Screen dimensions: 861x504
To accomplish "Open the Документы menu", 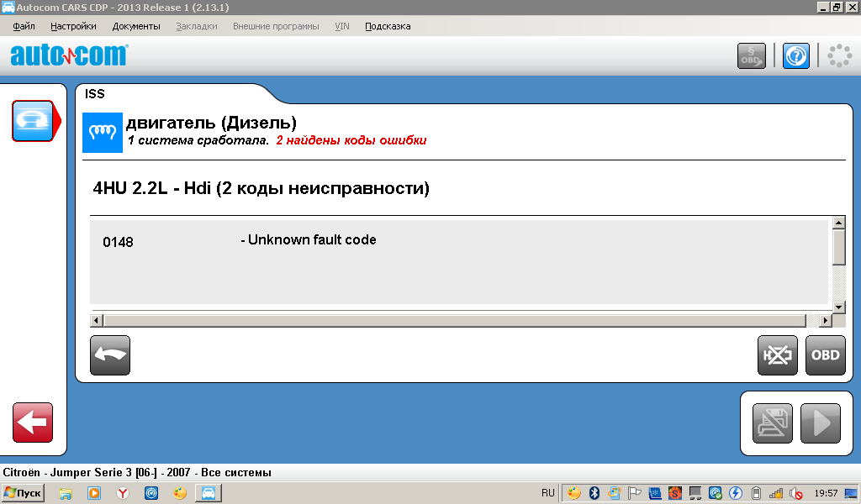I will (136, 26).
